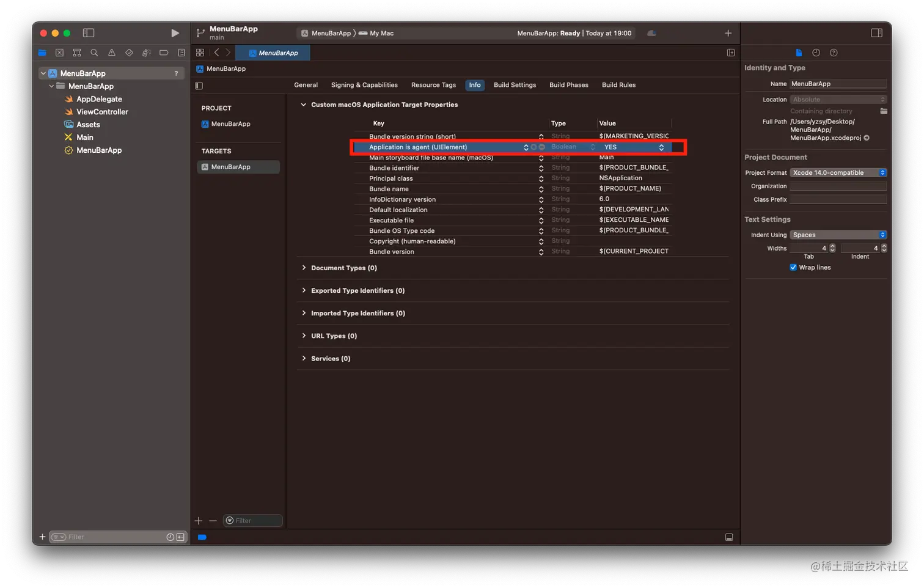Viewport: 924px width, 588px height.
Task: Adjust the Indent width stepper
Action: coord(884,248)
